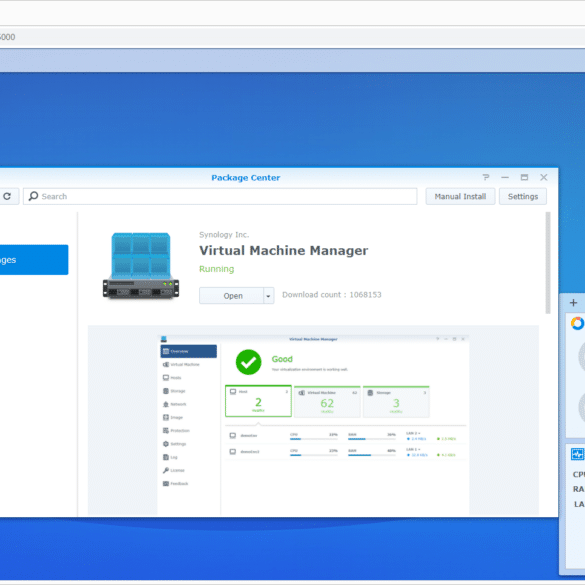Click the Package Center vertical scrollbar
Viewport: 585px width, 585px height.
coord(548,263)
